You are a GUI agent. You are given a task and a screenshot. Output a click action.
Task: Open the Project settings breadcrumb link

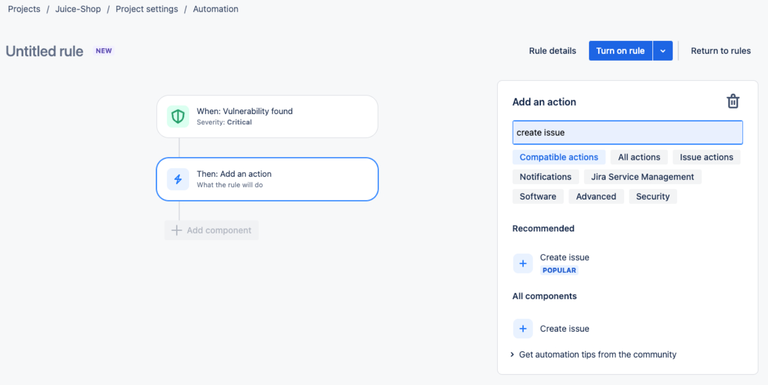[x=147, y=9]
